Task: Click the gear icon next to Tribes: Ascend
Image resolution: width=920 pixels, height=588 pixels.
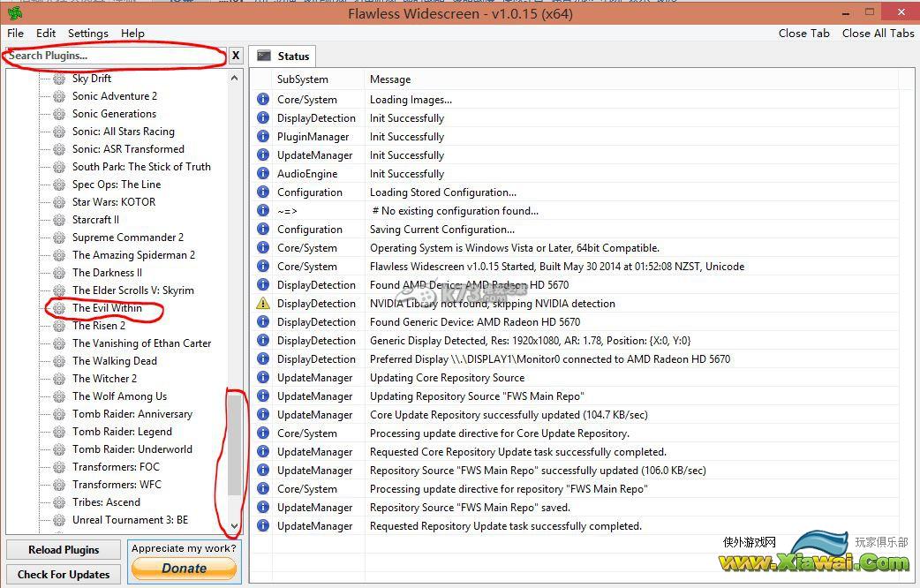Action: pos(58,502)
